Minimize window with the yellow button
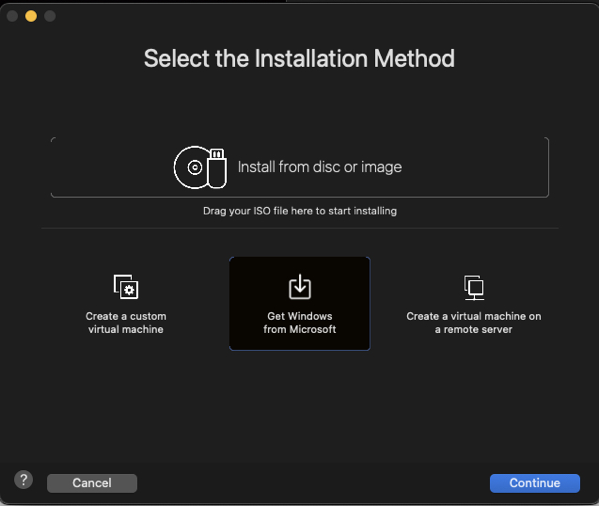 click(x=31, y=16)
